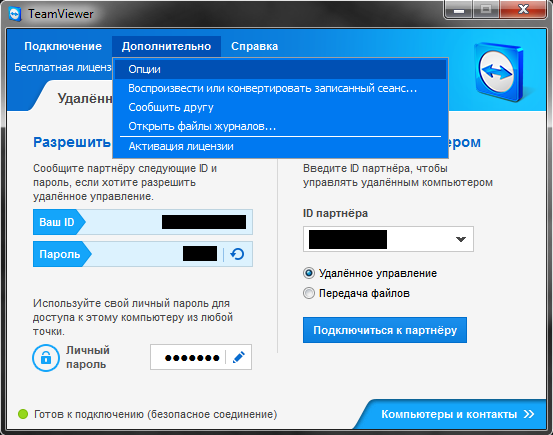
Task: Minimize the TeamViewer window
Action: 458,10
